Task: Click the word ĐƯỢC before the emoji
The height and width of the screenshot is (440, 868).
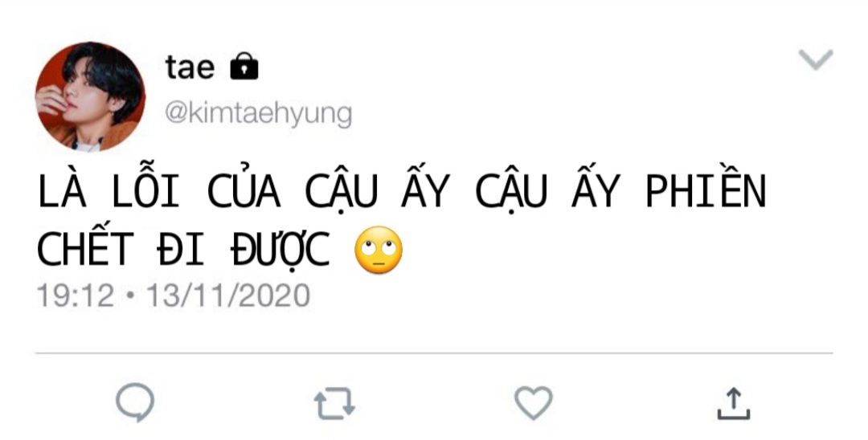Action: [280, 249]
